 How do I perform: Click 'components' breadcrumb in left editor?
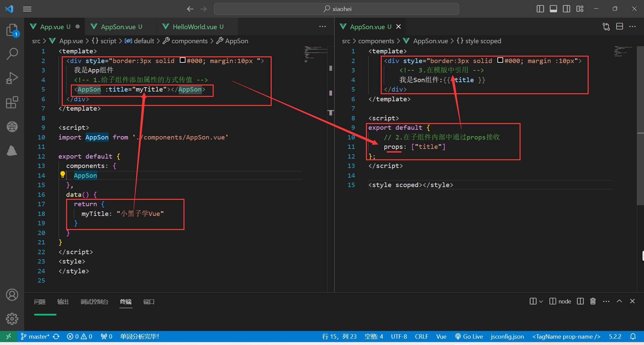(190, 41)
